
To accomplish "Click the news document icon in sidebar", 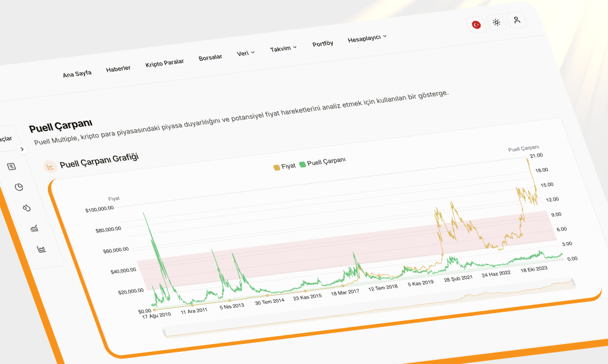I will click(12, 166).
